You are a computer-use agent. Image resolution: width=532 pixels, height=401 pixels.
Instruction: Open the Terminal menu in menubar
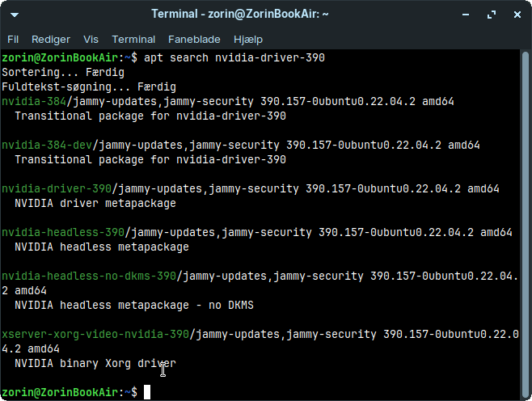pos(133,40)
